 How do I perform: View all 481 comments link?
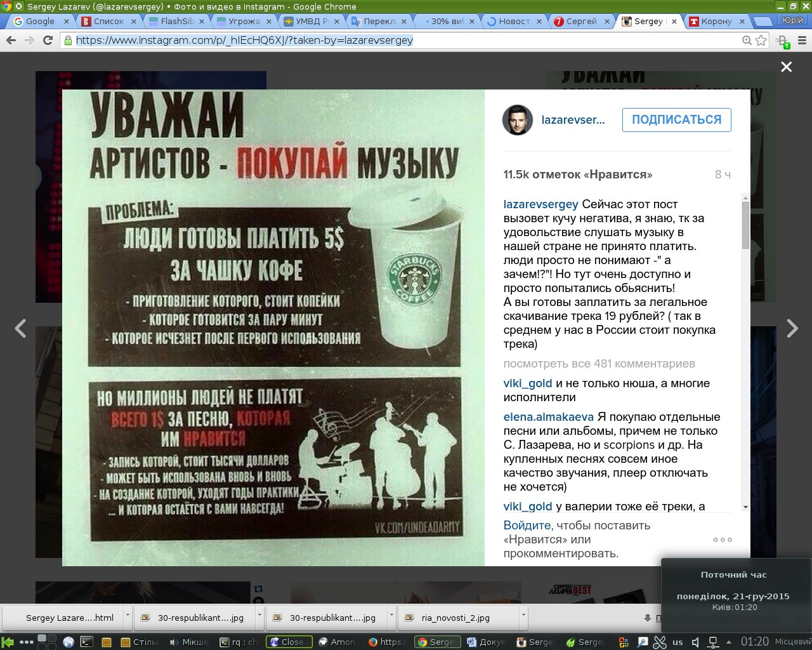tap(599, 364)
